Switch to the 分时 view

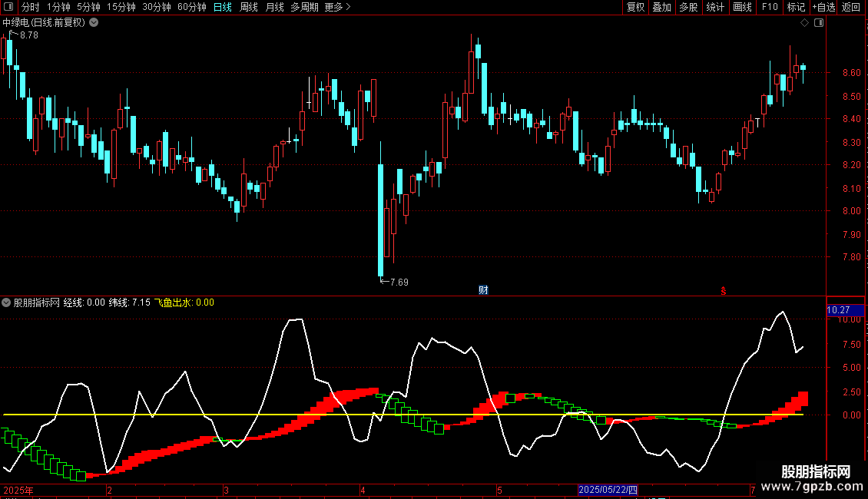31,7
